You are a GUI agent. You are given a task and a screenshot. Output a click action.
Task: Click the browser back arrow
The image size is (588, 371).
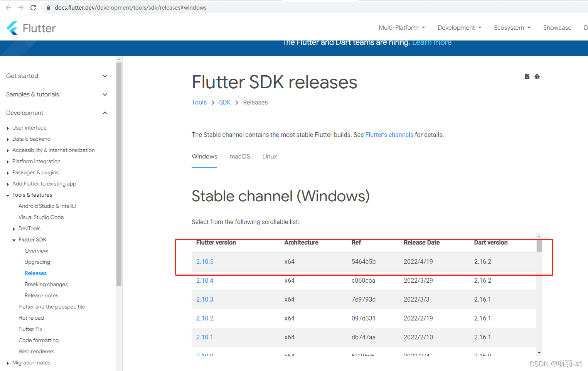click(8, 7)
